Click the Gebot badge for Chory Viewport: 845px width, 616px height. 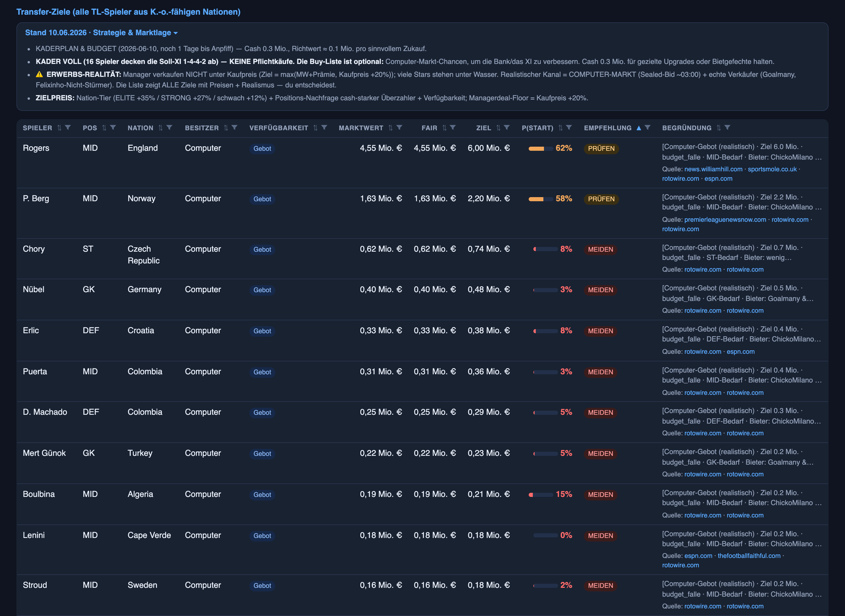(x=262, y=249)
